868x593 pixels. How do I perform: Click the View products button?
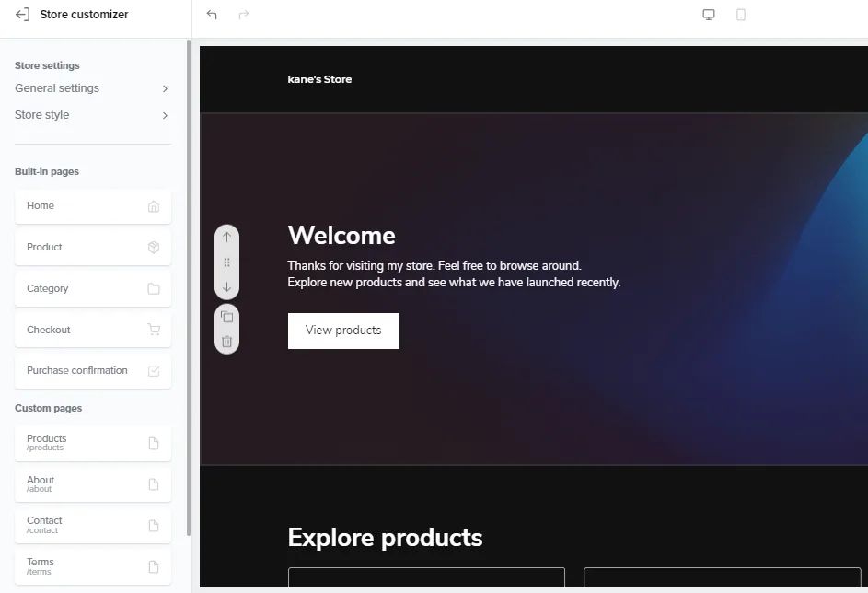(x=343, y=331)
